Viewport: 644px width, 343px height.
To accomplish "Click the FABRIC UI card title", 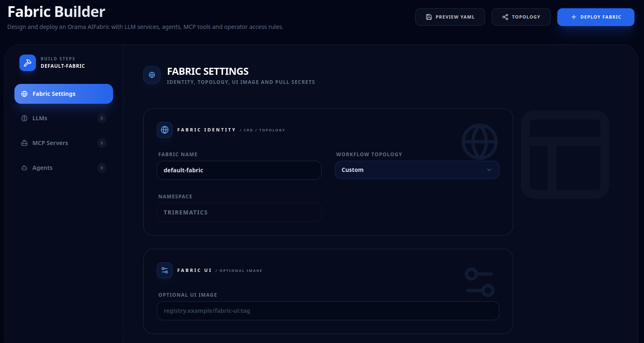I will coord(194,270).
